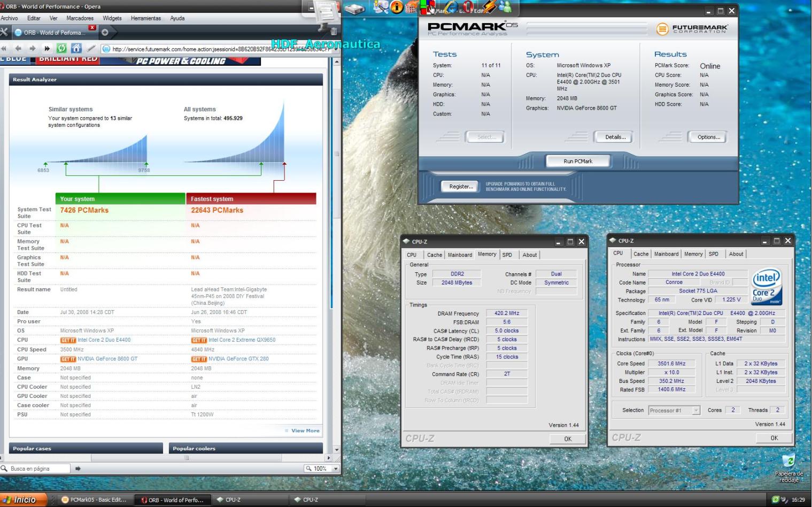Switch to SPD tab in Memory CPU-Z window
The height and width of the screenshot is (507, 812).
pyautogui.click(x=507, y=255)
